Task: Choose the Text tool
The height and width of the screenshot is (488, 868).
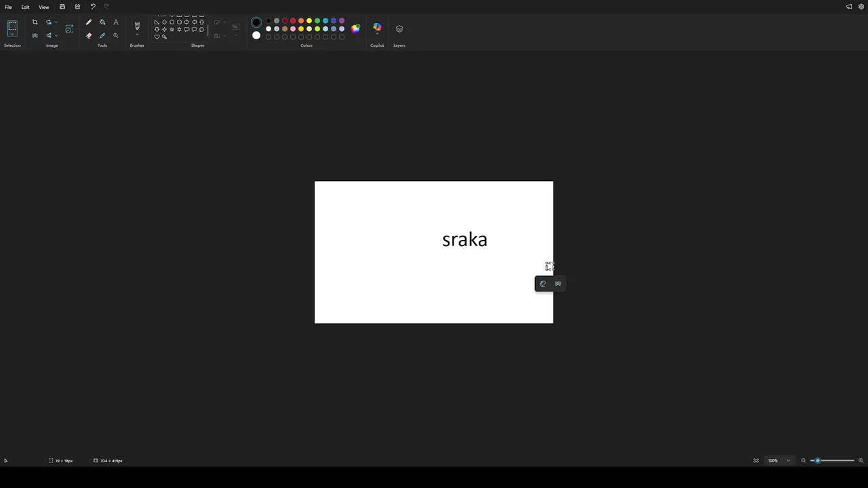Action: point(116,22)
